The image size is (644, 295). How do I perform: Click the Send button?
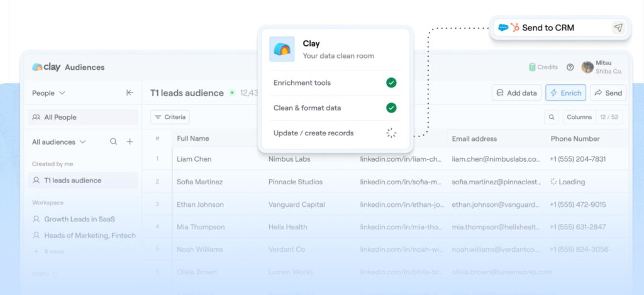tap(608, 93)
